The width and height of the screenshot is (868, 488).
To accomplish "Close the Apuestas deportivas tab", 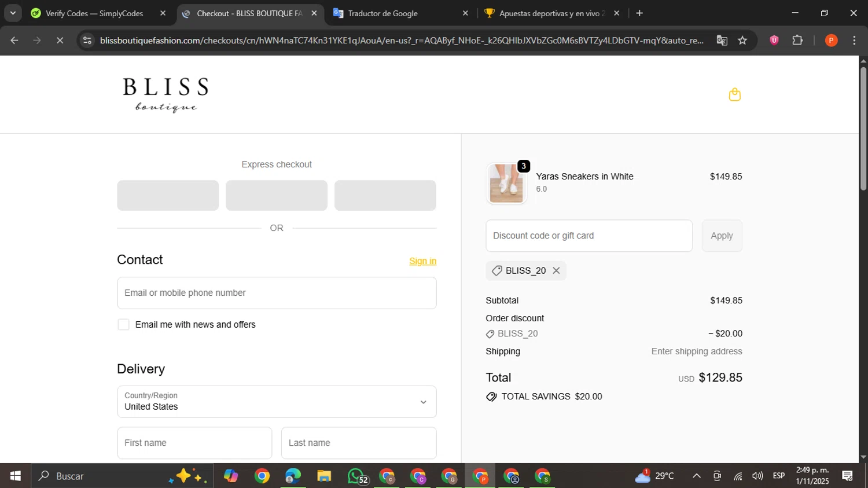I will tap(616, 13).
